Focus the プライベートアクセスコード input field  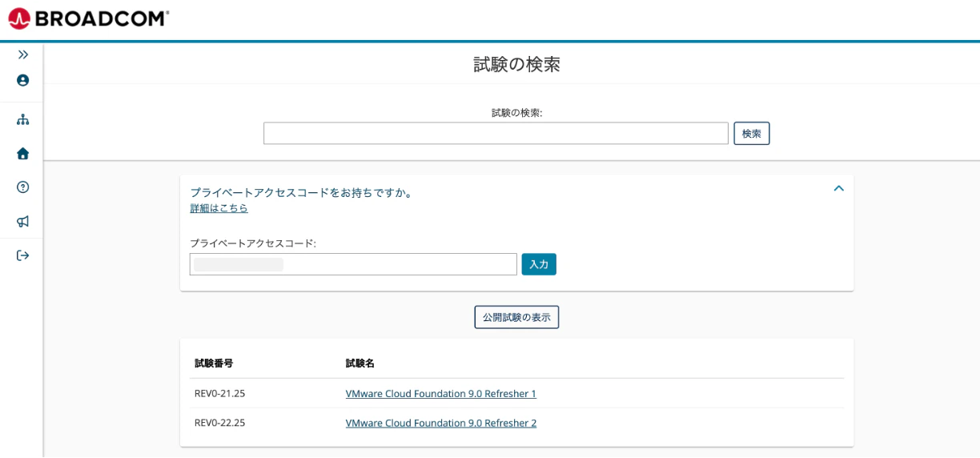tap(353, 264)
